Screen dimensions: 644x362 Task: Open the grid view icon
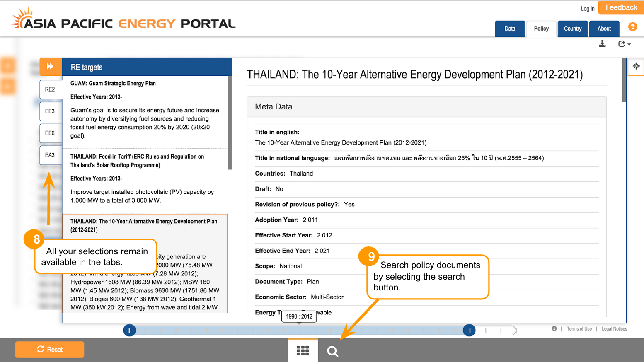[303, 351]
